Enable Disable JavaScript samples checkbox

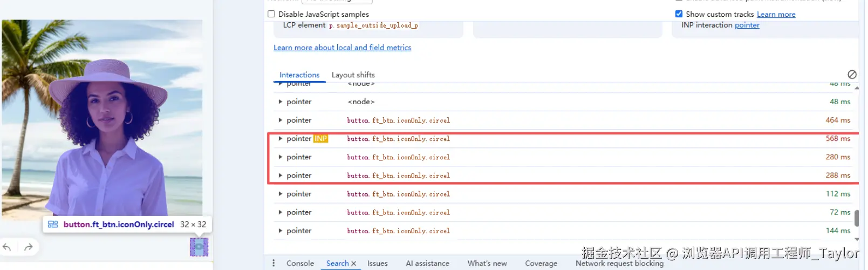[271, 14]
